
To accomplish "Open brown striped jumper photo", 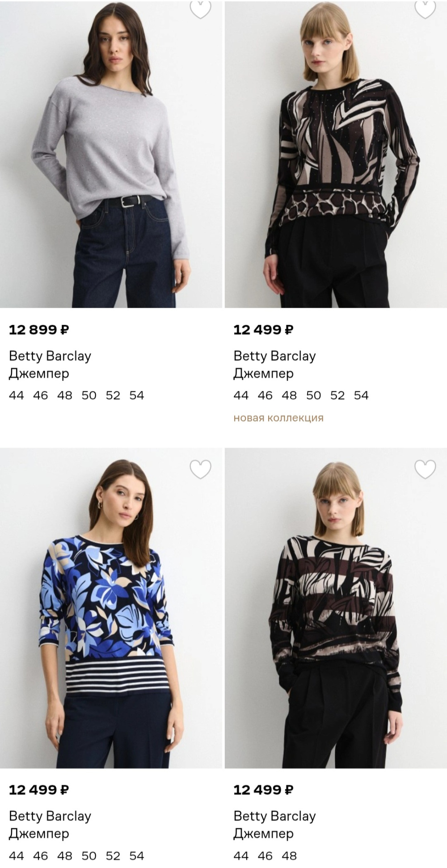I will [336, 612].
